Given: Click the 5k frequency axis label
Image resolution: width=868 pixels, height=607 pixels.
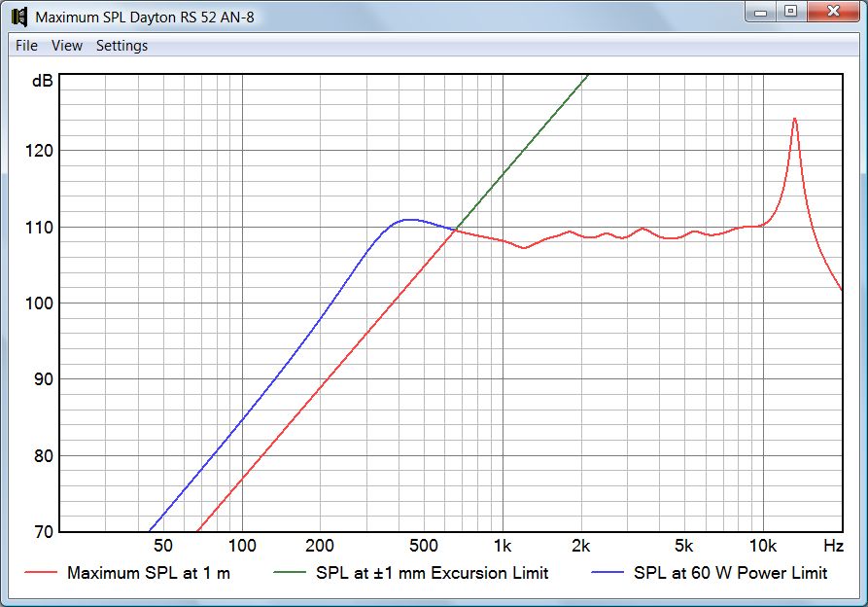Looking at the screenshot, I should pyautogui.click(x=683, y=546).
